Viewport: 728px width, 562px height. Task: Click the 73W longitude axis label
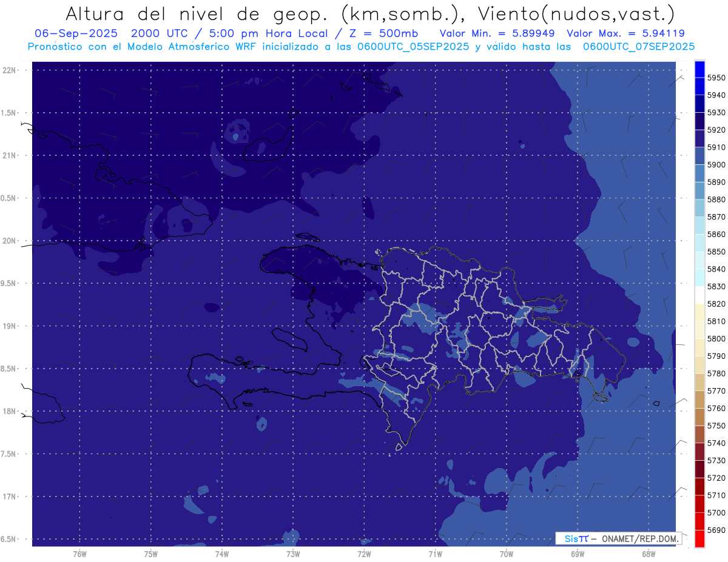click(293, 553)
